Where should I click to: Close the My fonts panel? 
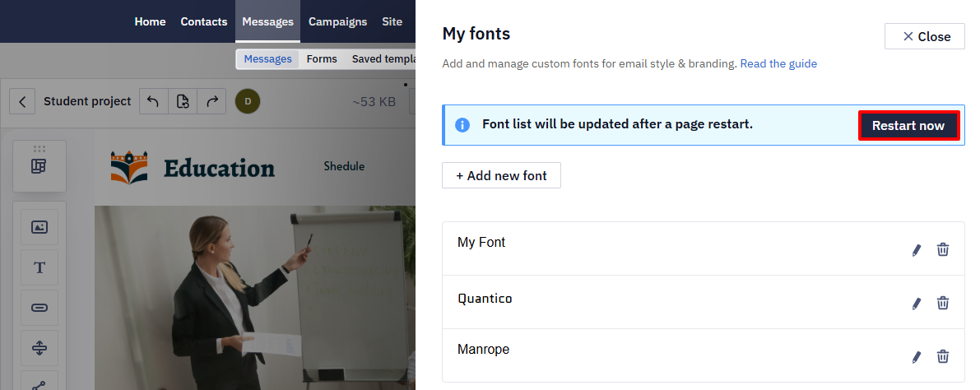pyautogui.click(x=924, y=36)
